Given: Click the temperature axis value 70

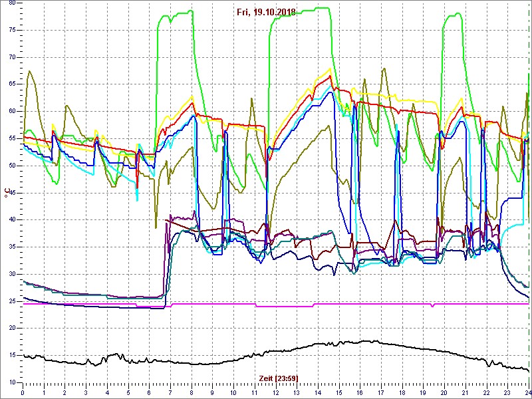Looking at the screenshot, I should point(11,57).
